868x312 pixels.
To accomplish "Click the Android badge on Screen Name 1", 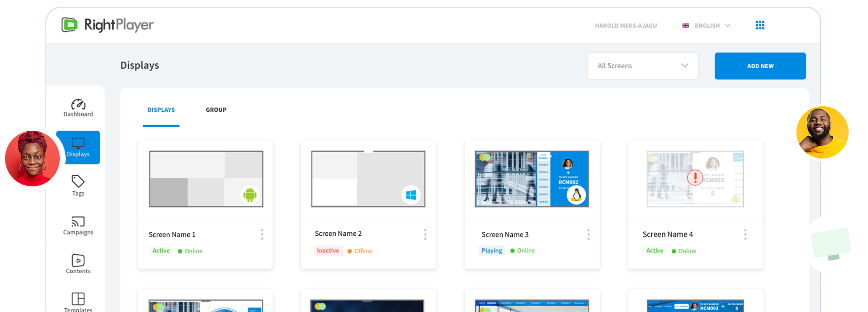I will (250, 195).
